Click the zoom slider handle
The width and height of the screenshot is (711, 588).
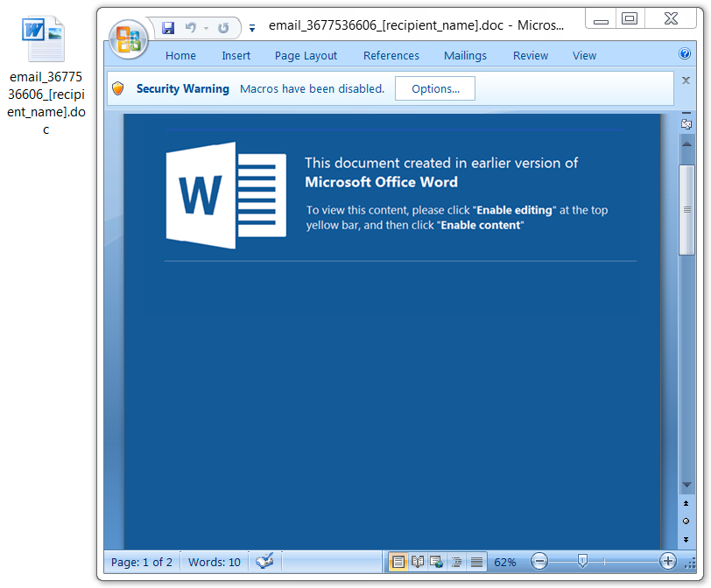coord(582,561)
